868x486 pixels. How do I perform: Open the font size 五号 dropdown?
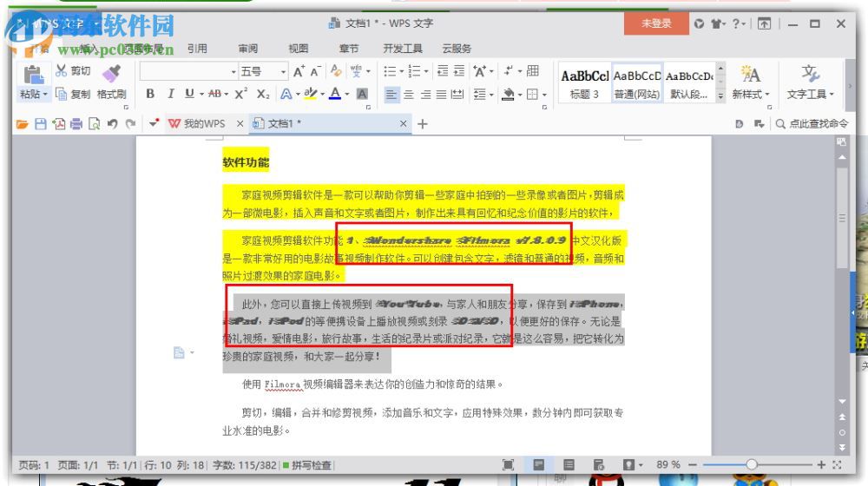(283, 72)
